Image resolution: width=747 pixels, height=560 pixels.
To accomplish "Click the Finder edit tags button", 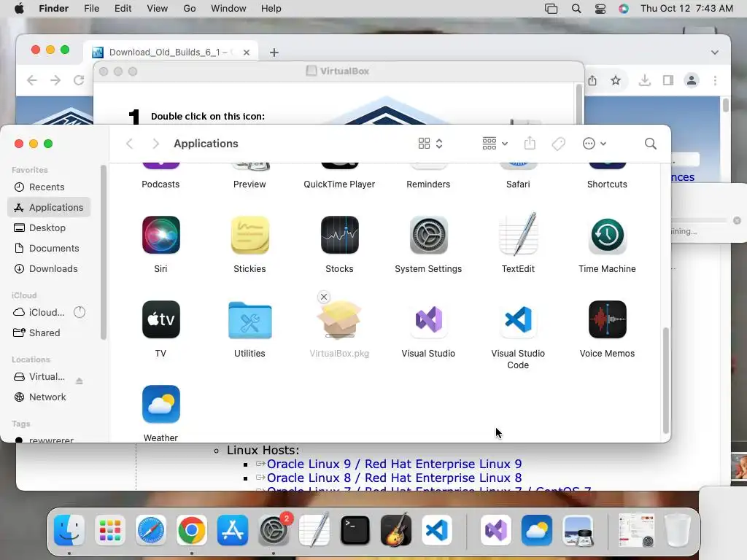I will coord(558,144).
